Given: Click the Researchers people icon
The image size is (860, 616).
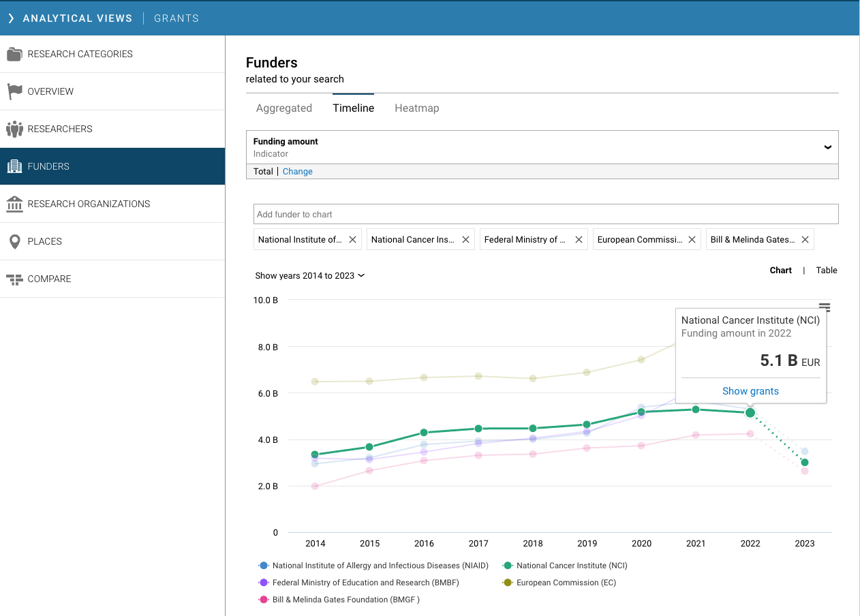Looking at the screenshot, I should [x=14, y=129].
